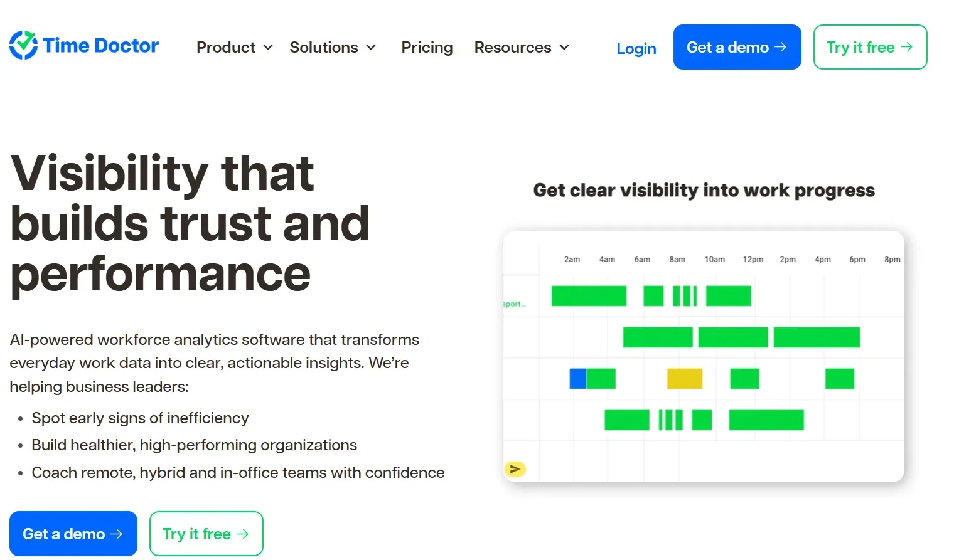Click arrow icon inside header Get a demo

click(780, 47)
